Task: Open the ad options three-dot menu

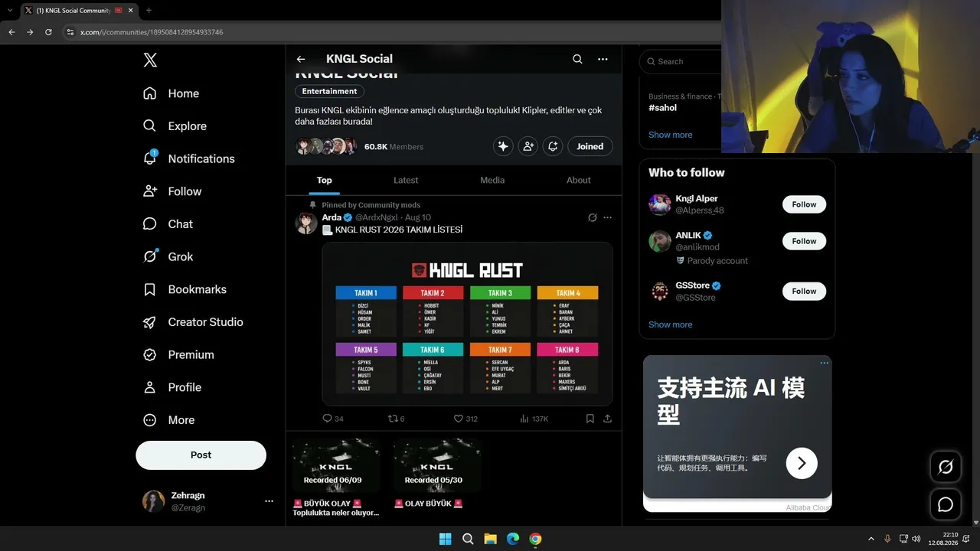Action: (x=825, y=363)
